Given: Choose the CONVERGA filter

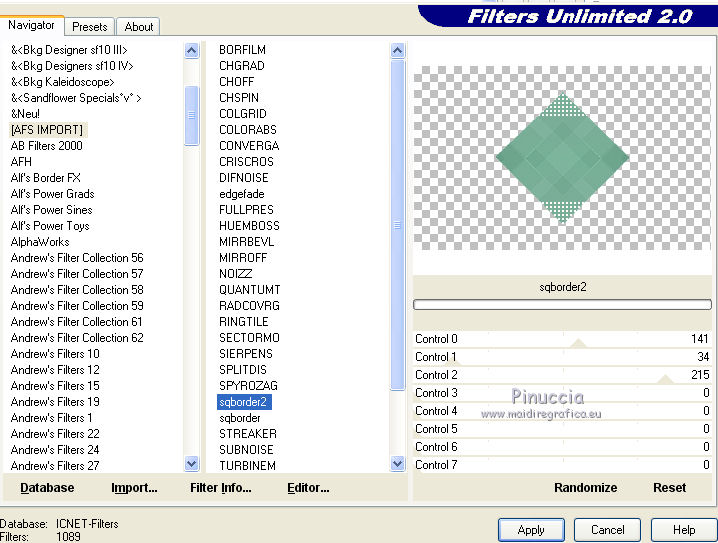Looking at the screenshot, I should [x=249, y=146].
